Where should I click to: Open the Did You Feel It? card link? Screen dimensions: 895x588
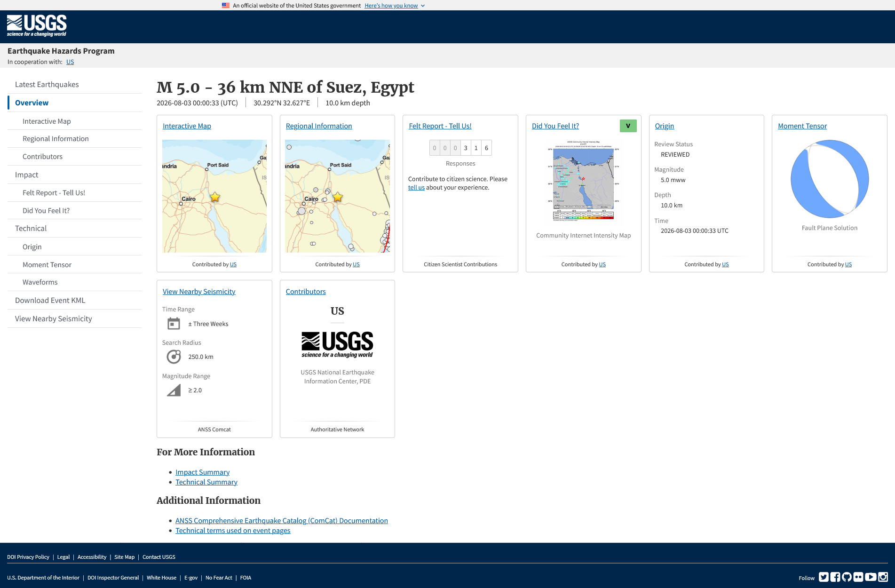coord(555,126)
